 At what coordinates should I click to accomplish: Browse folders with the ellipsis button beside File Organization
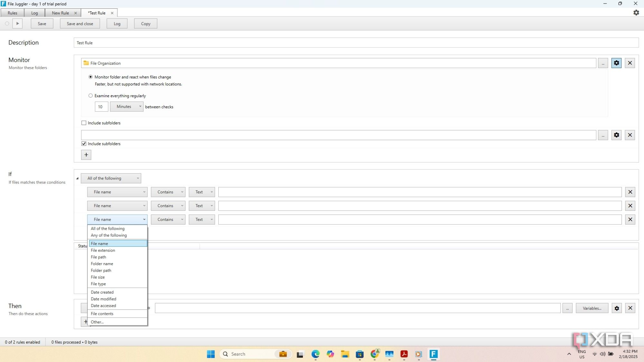pyautogui.click(x=602, y=63)
